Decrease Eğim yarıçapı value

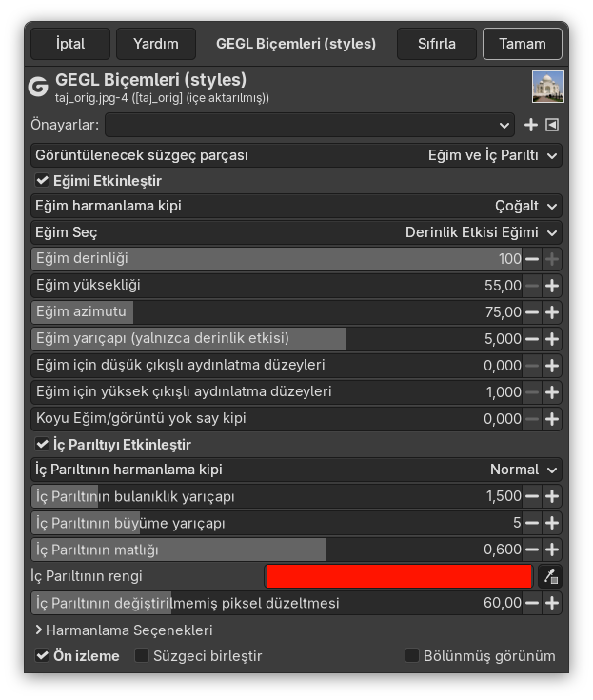532,339
